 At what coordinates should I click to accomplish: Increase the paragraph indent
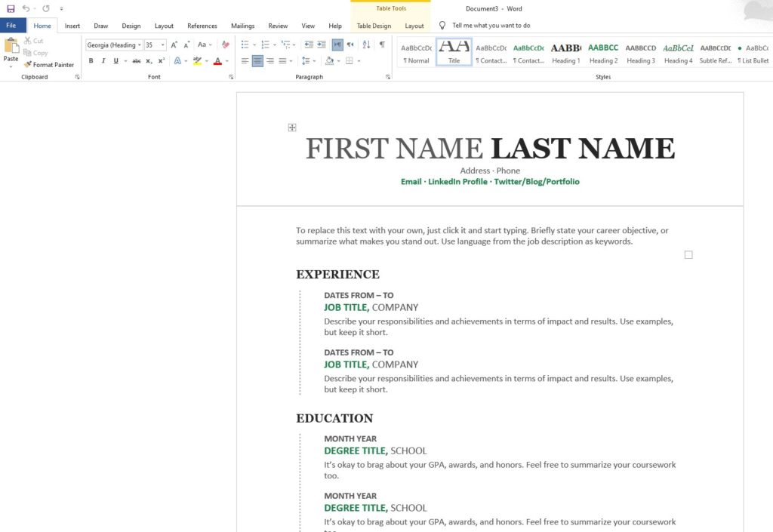pos(322,45)
